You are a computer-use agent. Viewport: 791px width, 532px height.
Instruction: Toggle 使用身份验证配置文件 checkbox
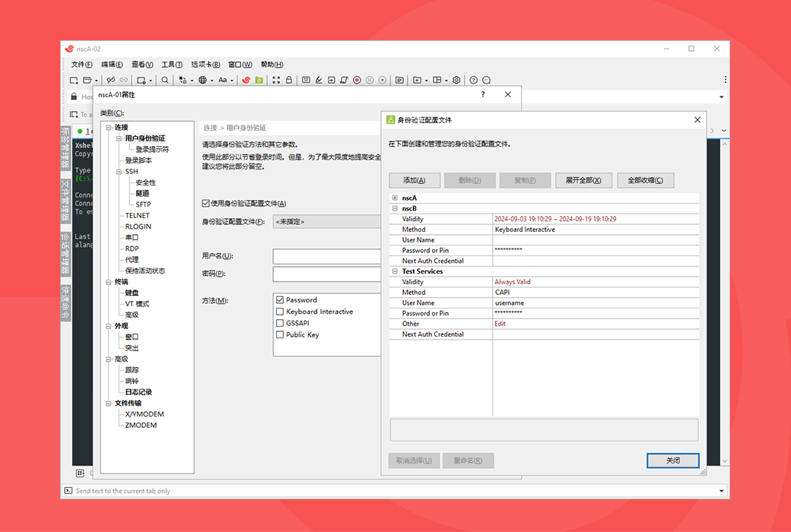(x=206, y=203)
